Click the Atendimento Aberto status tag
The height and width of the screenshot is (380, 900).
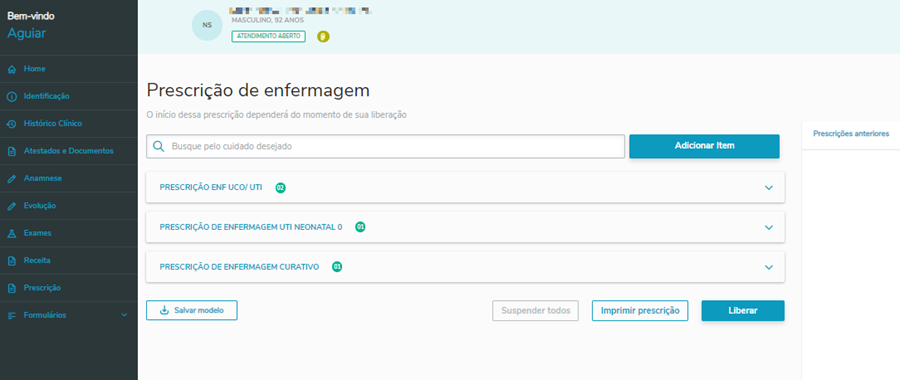click(x=269, y=36)
